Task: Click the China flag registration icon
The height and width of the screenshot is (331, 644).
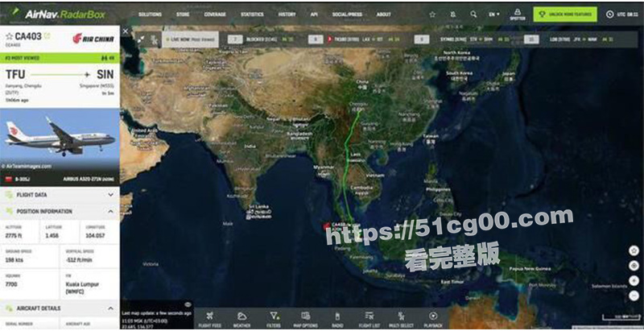Action: 8,179
